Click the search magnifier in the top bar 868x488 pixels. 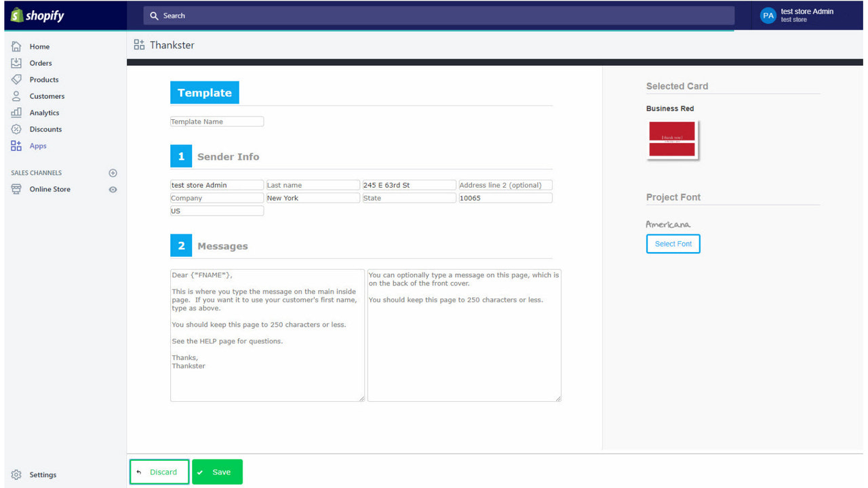point(155,15)
